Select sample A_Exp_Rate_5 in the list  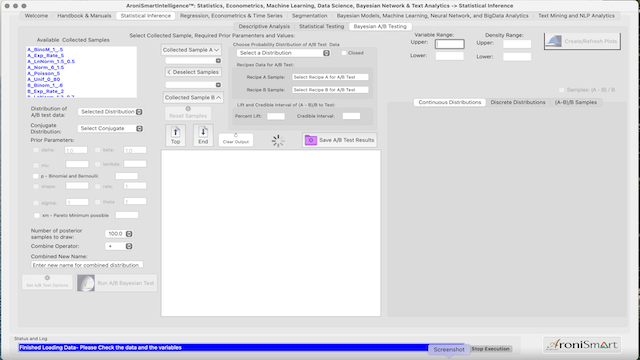coord(46,56)
